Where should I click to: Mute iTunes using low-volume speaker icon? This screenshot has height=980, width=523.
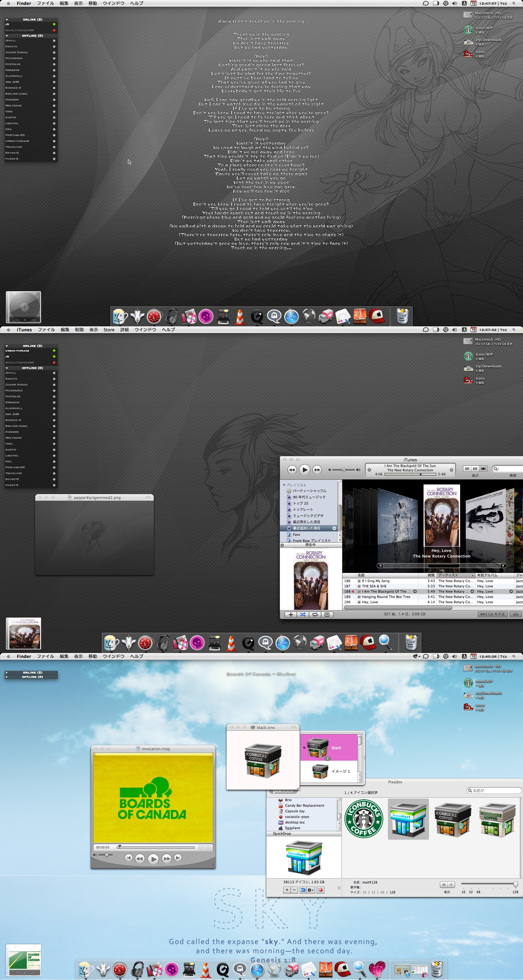[x=330, y=470]
